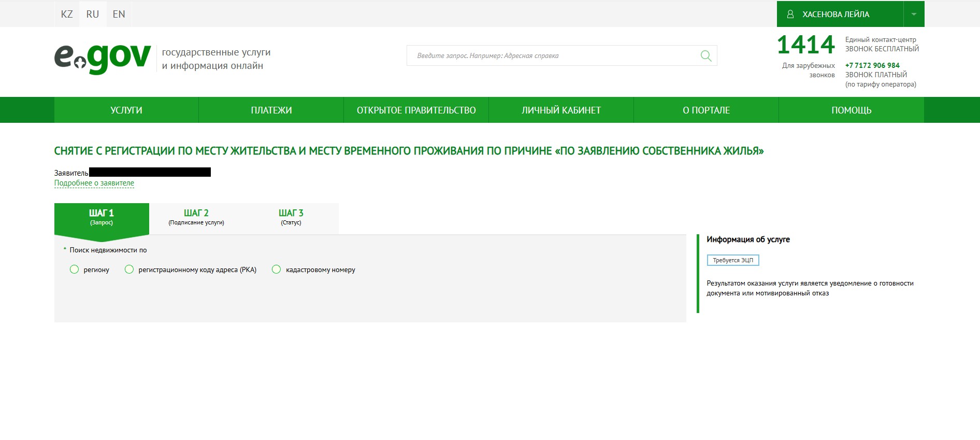This screenshot has height=440, width=980.
Task: Open the О портале menu
Action: [706, 110]
